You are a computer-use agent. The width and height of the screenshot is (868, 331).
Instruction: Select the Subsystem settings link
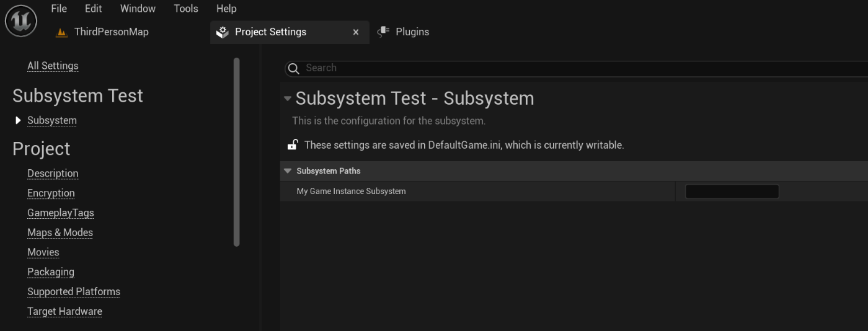click(x=52, y=120)
